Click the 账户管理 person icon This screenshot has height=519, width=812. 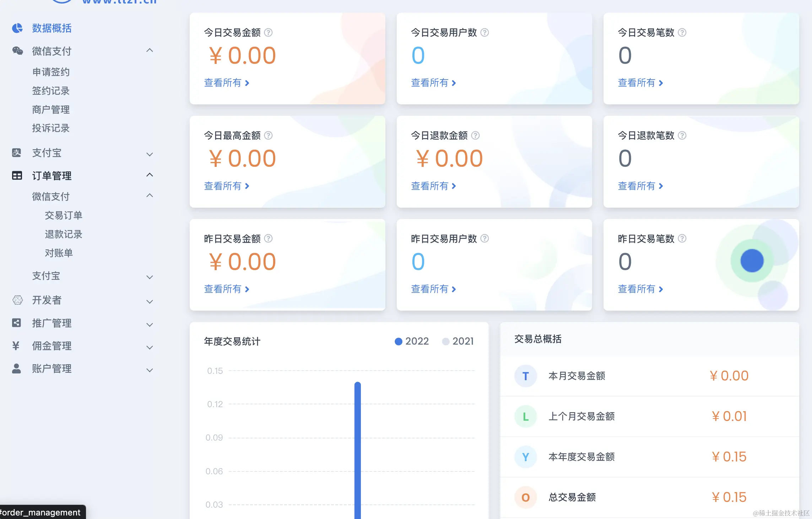(16, 368)
